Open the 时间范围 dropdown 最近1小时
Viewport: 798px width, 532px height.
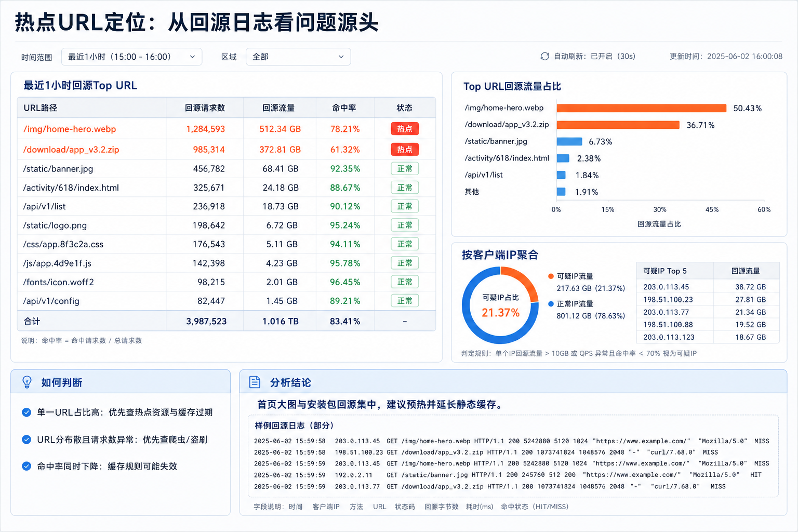click(x=131, y=57)
